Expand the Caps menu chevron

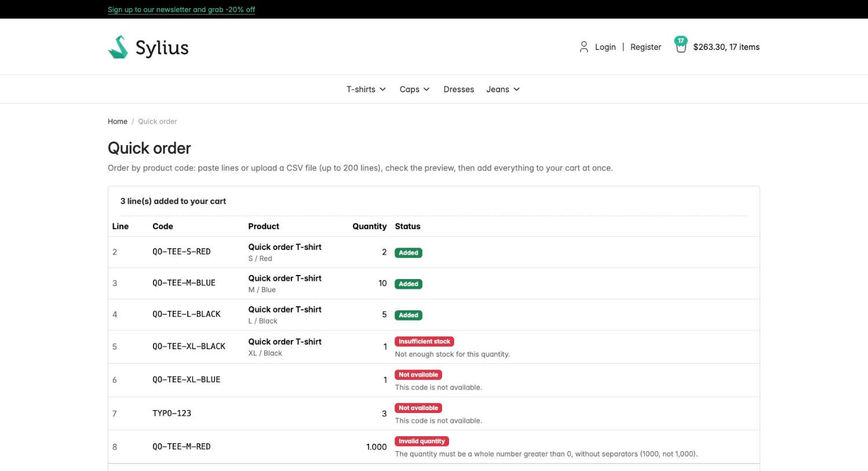[426, 89]
